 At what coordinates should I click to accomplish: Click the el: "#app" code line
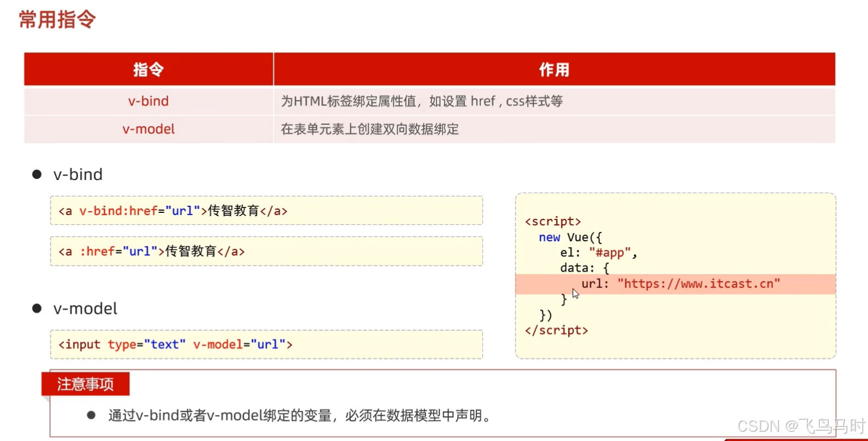(x=598, y=253)
